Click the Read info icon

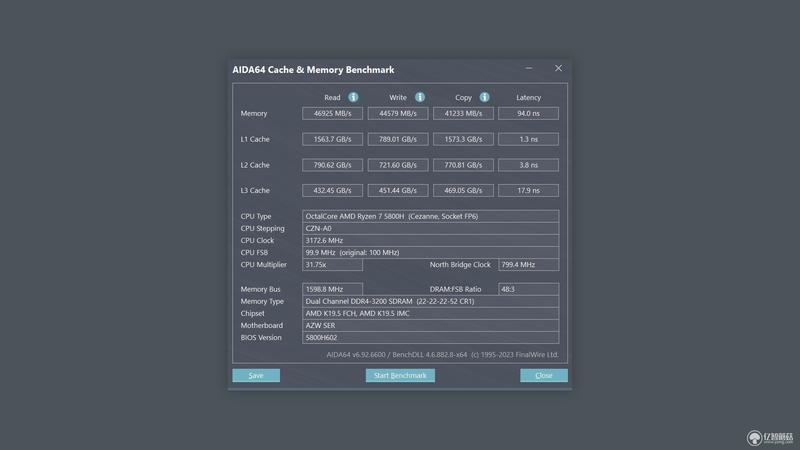(353, 97)
